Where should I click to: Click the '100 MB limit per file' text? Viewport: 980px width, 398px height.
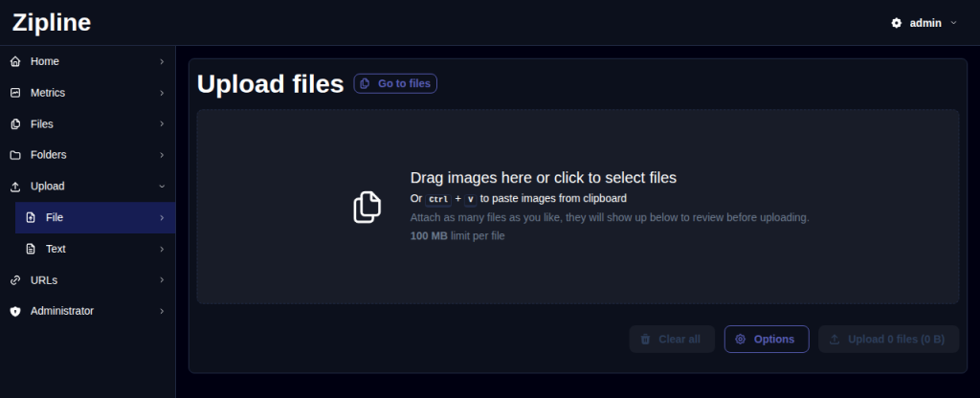(x=457, y=236)
